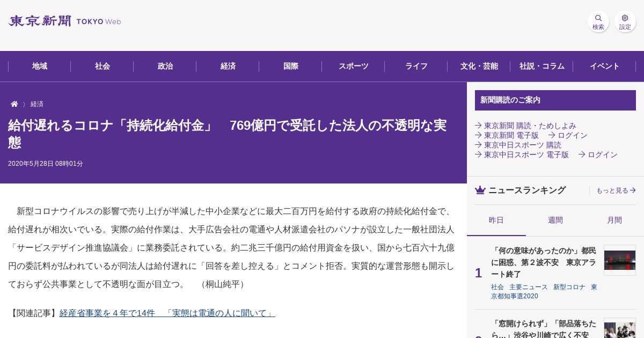Viewport: 644px width, 338px height.
Task: Click 東京中日スポーツ 電子版 link
Action: [x=522, y=155]
